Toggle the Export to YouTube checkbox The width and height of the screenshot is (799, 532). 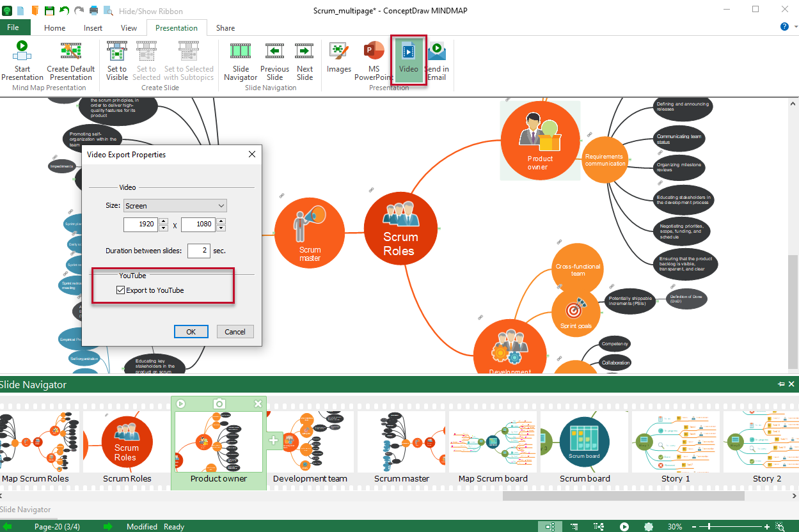point(120,290)
